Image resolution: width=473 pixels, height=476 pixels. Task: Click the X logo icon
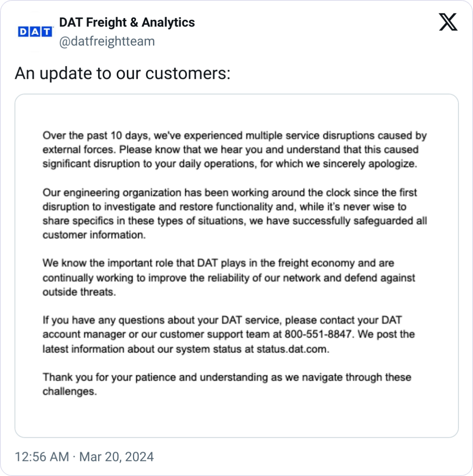(448, 22)
